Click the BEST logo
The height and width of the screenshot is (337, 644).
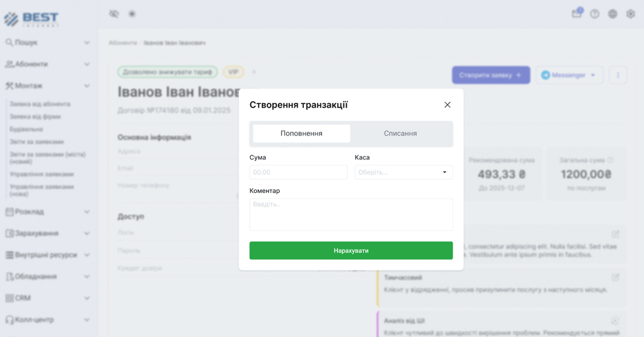(x=32, y=19)
